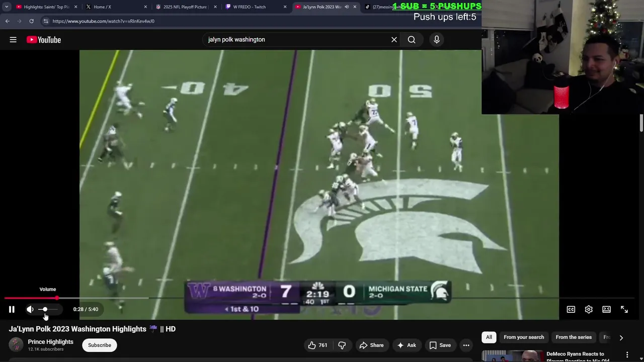
Task: Open the browser tab search dropdown
Action: tap(7, 7)
